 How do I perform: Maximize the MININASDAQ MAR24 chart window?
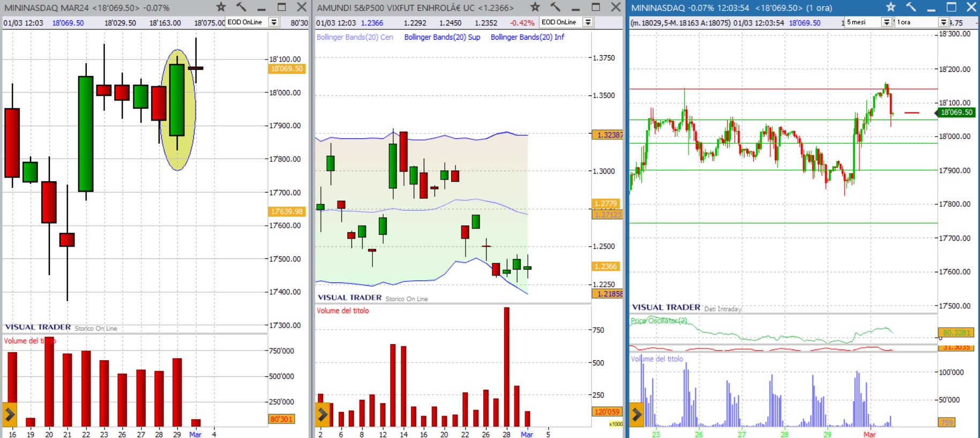pyautogui.click(x=282, y=7)
